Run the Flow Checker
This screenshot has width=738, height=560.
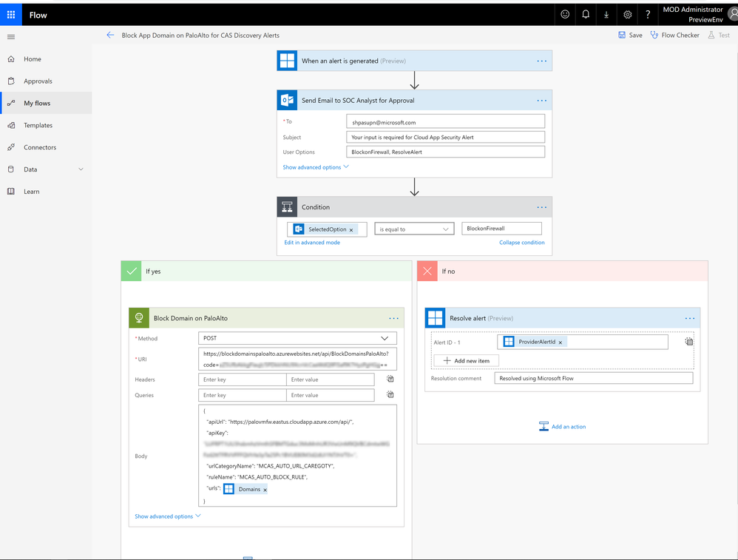point(675,35)
